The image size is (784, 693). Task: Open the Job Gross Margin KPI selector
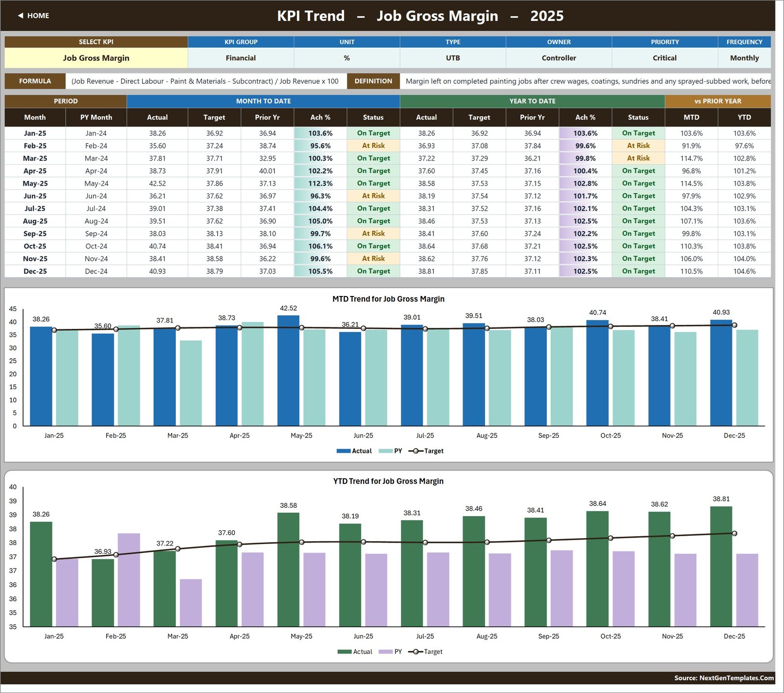(96, 58)
